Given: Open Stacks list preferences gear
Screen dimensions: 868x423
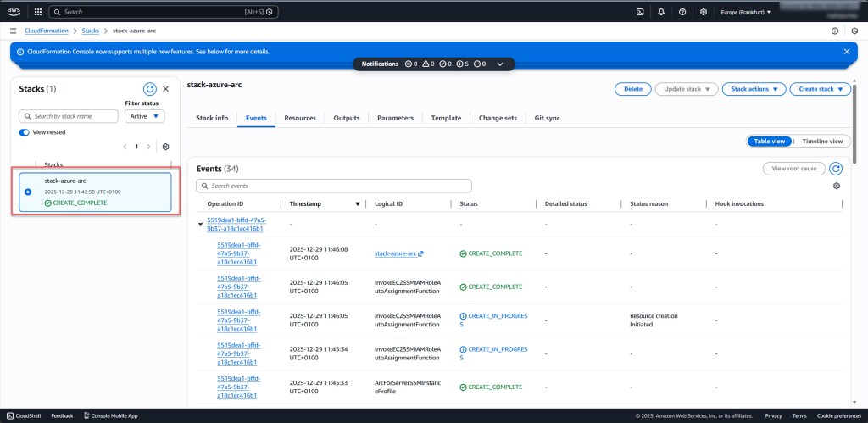Looking at the screenshot, I should pyautogui.click(x=165, y=147).
